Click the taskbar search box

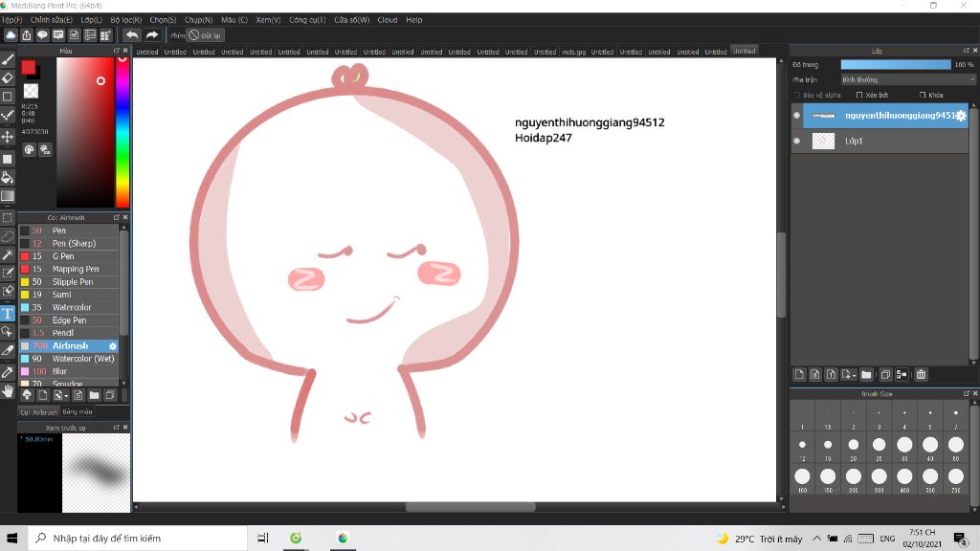(138, 538)
